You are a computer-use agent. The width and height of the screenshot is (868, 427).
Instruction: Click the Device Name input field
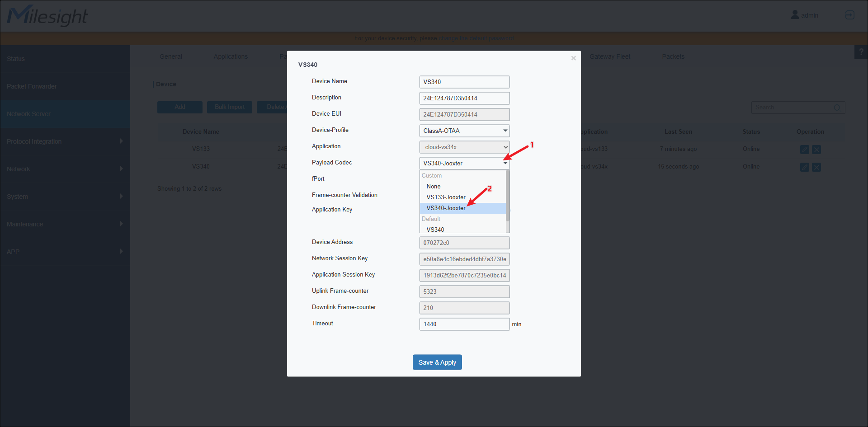point(464,82)
